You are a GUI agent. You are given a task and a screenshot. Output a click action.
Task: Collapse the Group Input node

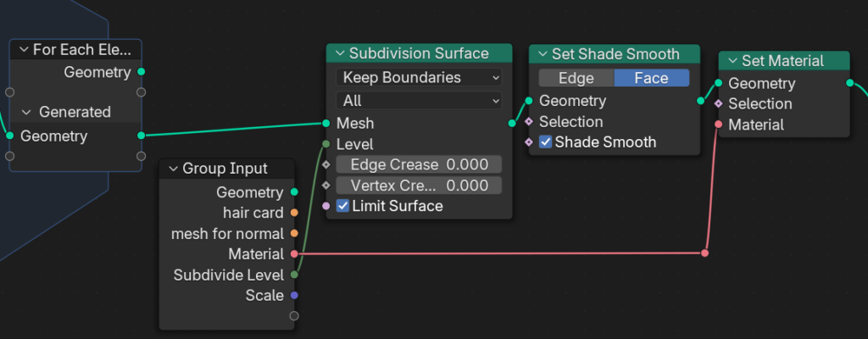(173, 169)
